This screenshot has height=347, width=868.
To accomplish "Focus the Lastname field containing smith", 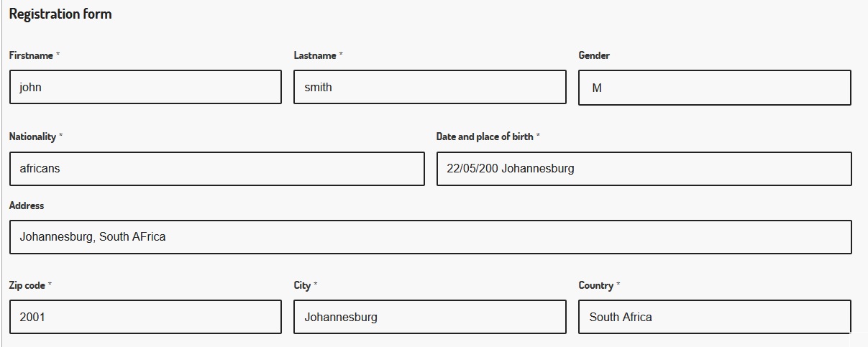I will point(429,87).
